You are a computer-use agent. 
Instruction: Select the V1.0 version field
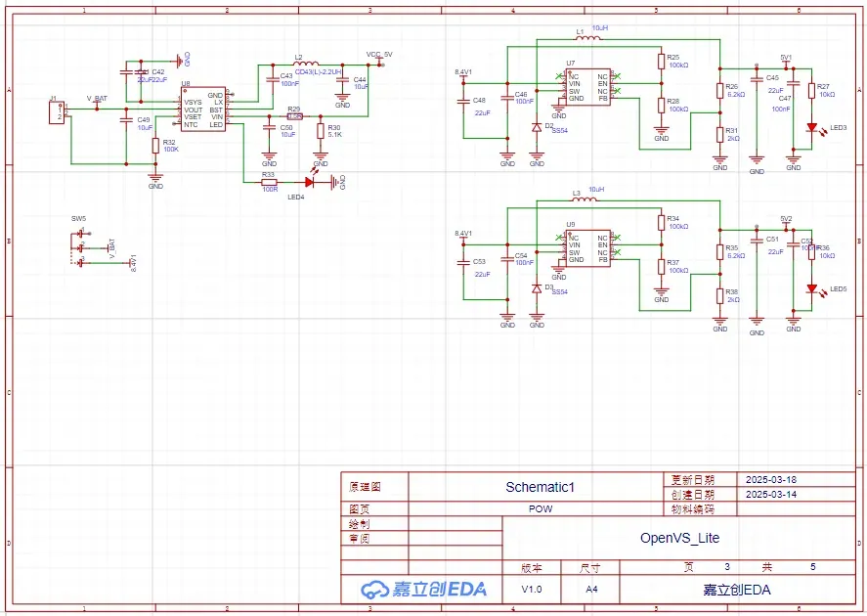point(531,590)
